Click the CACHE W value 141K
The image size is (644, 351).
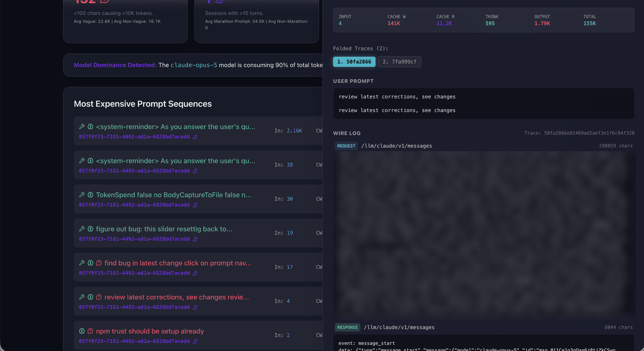coord(394,23)
